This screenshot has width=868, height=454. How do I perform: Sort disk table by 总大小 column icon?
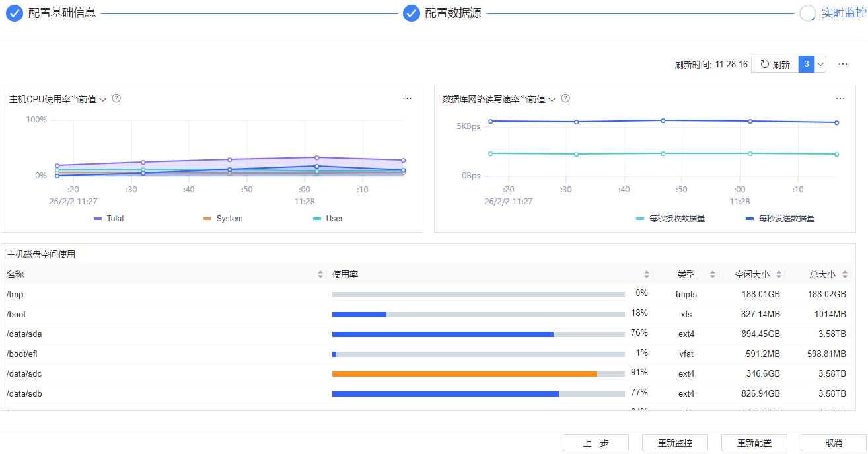click(x=845, y=274)
